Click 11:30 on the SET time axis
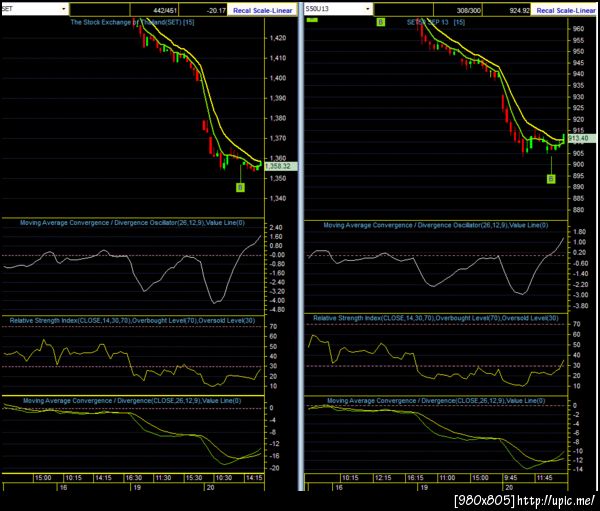600x511 pixels. tap(163, 478)
